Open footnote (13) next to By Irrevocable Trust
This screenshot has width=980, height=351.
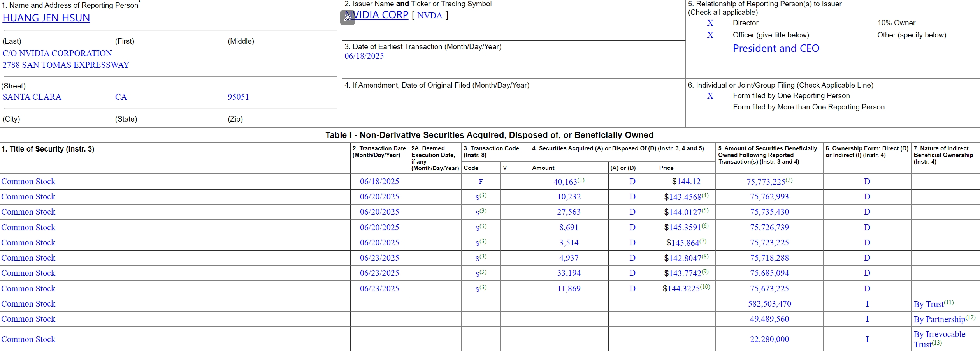click(x=937, y=343)
